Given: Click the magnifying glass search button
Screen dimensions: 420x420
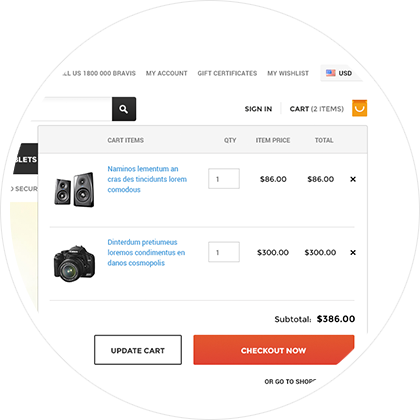Looking at the screenshot, I should pos(124,109).
